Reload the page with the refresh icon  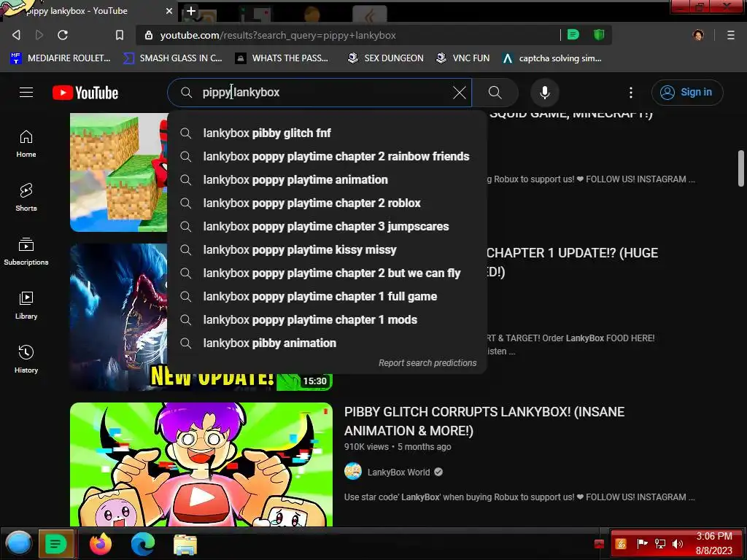pos(63,35)
